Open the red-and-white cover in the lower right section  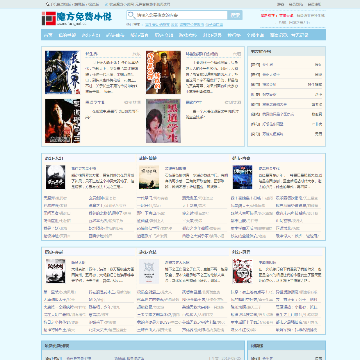click(x=242, y=271)
